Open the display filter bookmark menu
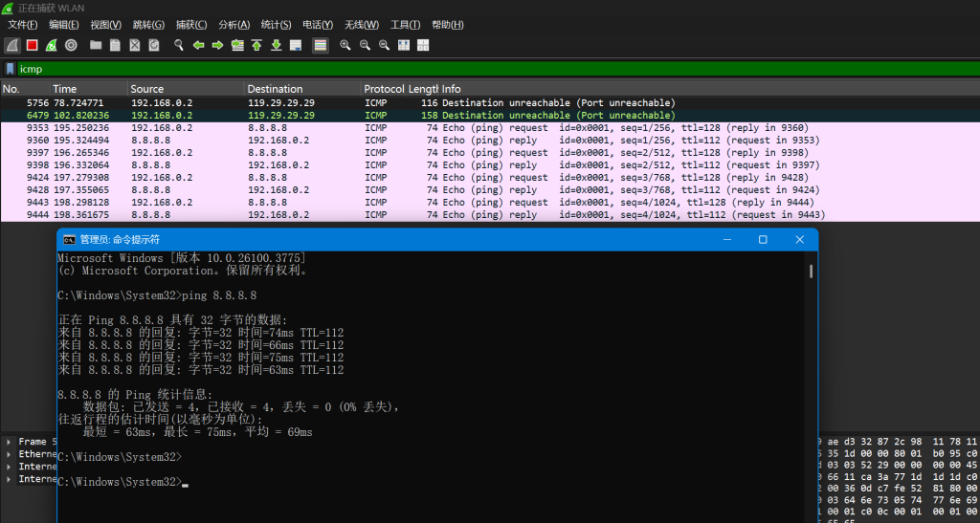This screenshot has width=980, height=523. pyautogui.click(x=10, y=69)
